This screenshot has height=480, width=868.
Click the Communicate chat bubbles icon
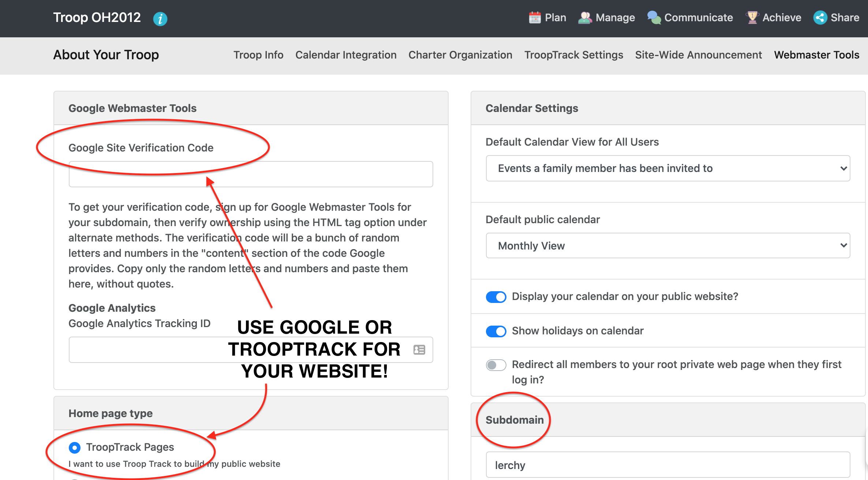654,18
